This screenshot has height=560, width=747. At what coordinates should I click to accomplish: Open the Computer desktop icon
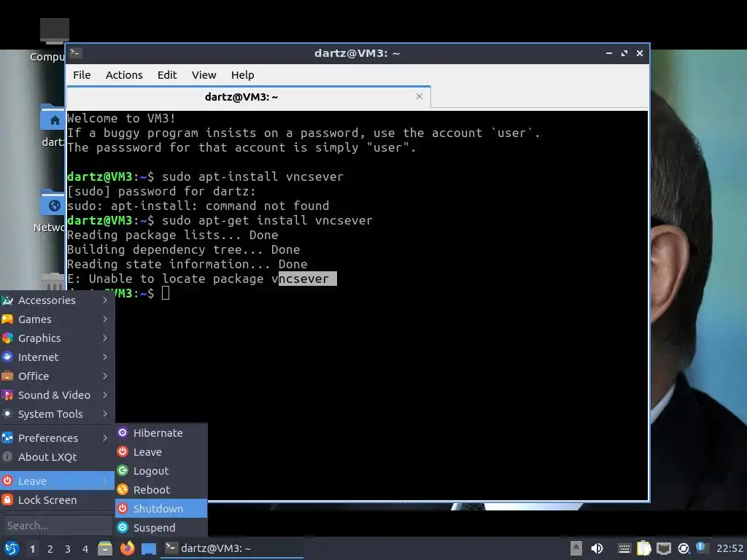click(x=54, y=31)
